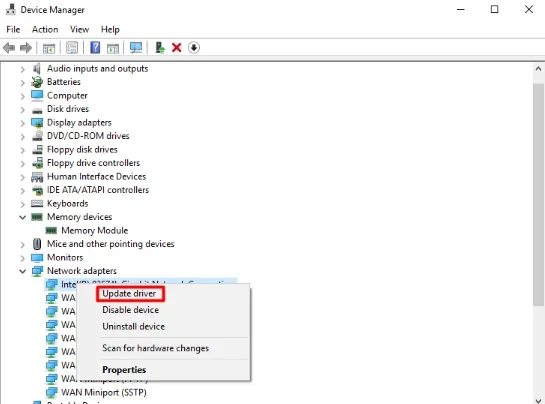Select the Floppy disk drives label
Viewport: 545px width, 404px height.
click(82, 150)
